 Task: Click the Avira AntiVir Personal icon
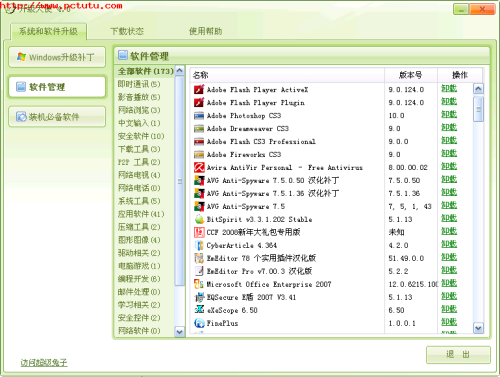[199, 167]
